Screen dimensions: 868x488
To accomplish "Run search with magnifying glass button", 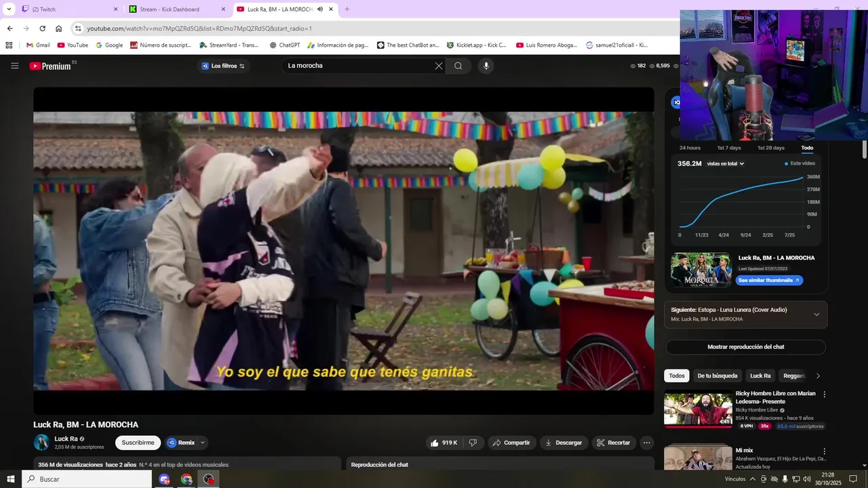I will (458, 66).
